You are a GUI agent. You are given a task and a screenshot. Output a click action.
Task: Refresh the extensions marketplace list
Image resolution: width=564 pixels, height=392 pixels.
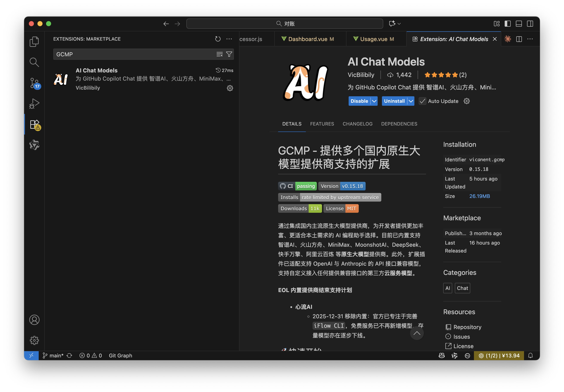tap(218, 39)
